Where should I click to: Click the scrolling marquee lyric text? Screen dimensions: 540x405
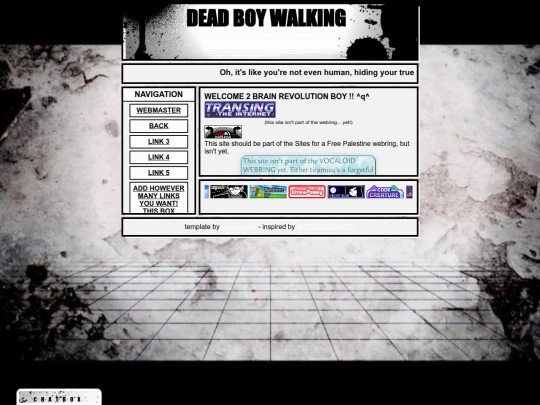point(316,73)
